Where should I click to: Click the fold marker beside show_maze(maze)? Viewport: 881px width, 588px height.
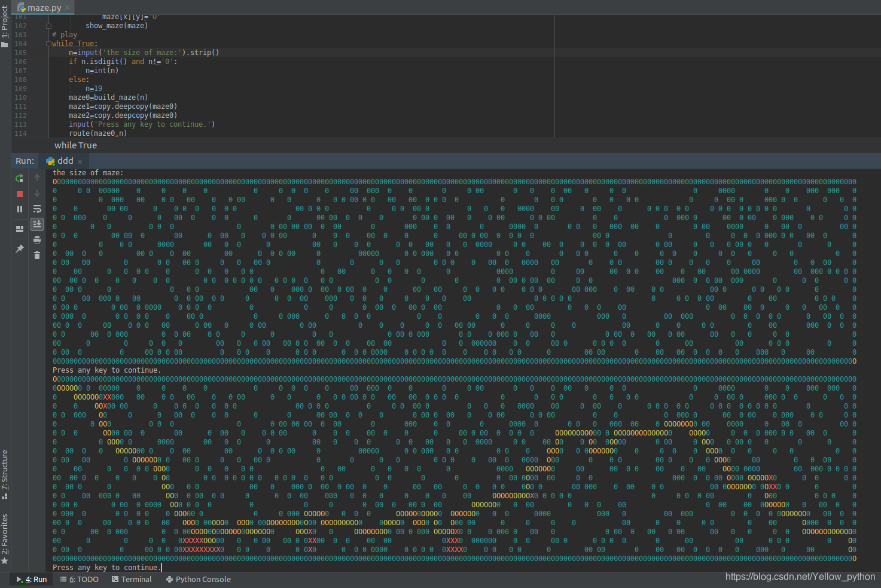[48, 26]
